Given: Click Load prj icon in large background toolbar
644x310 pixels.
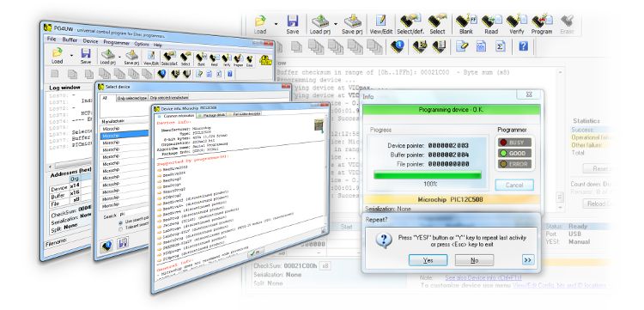Looking at the screenshot, I should point(320,24).
